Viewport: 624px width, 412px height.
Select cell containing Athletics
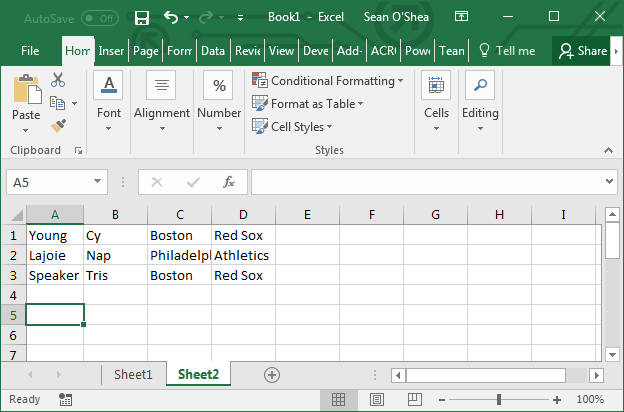coord(243,255)
